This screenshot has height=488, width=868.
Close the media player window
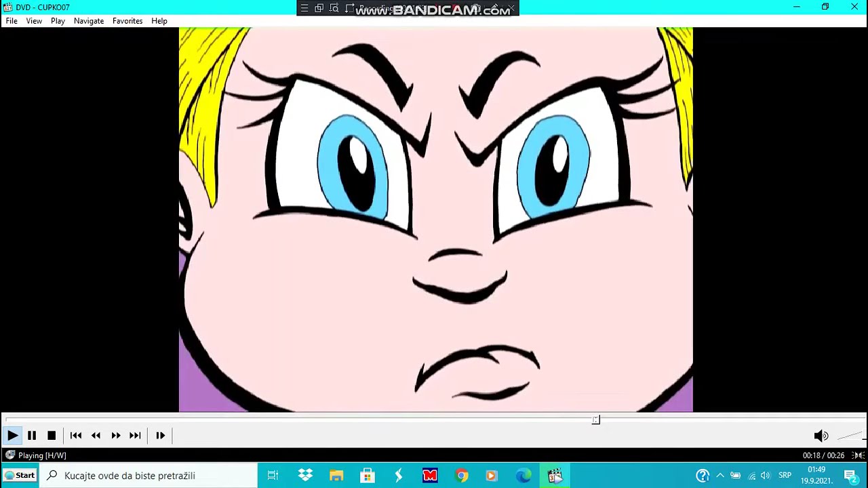854,7
